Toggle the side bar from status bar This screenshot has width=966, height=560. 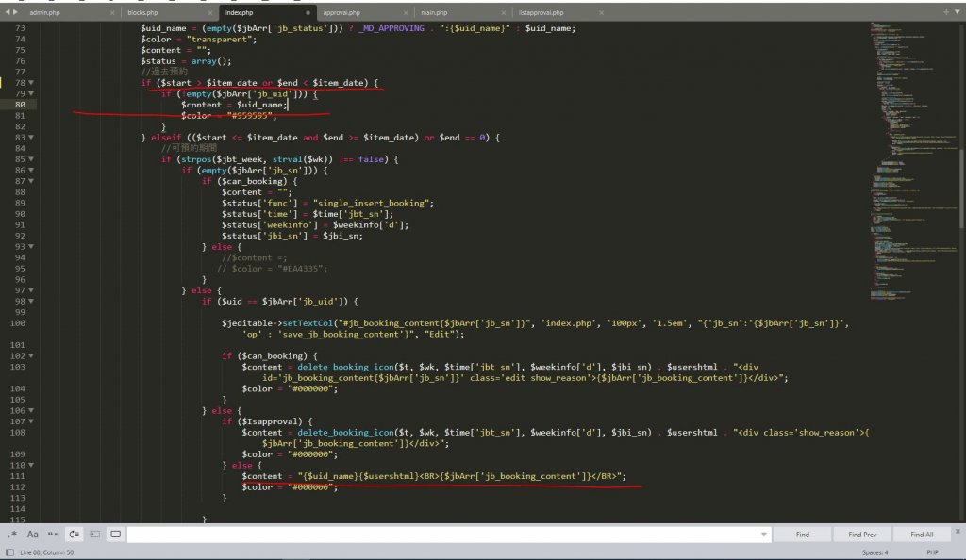(9, 552)
